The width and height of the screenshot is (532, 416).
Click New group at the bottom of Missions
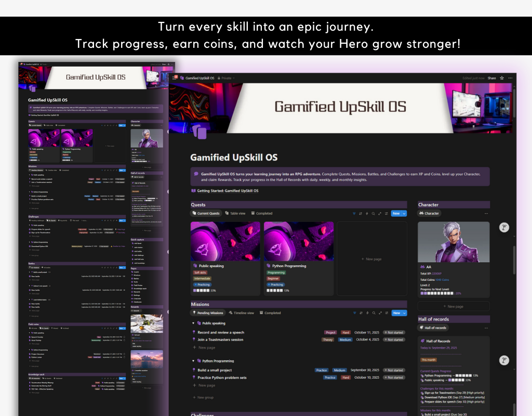pos(203,397)
